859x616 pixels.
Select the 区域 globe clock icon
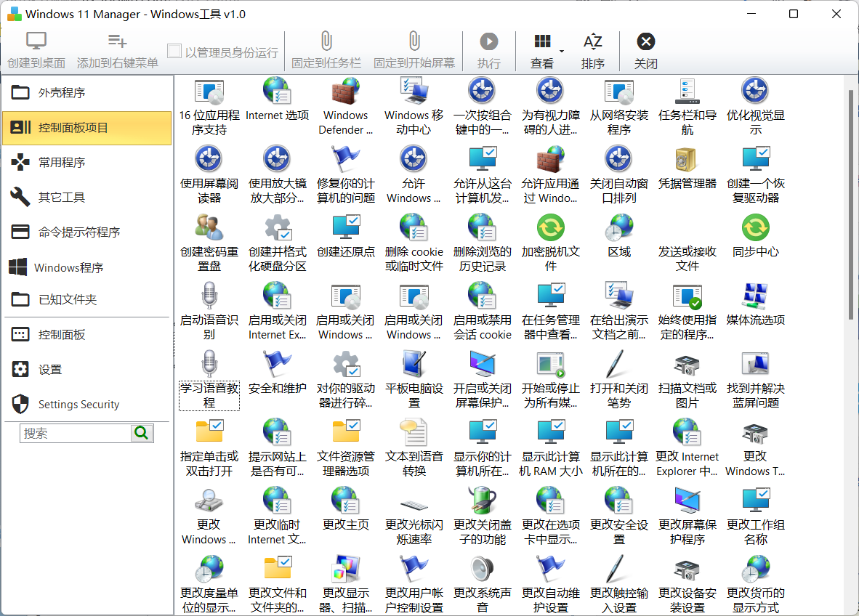pos(619,228)
